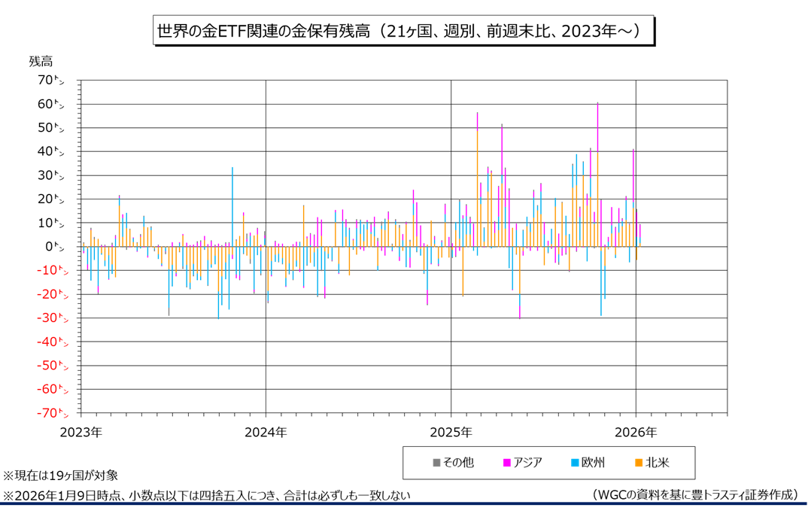Click the 2026年1月9日時点 footnote
The height and width of the screenshot is (532, 808).
point(207,495)
